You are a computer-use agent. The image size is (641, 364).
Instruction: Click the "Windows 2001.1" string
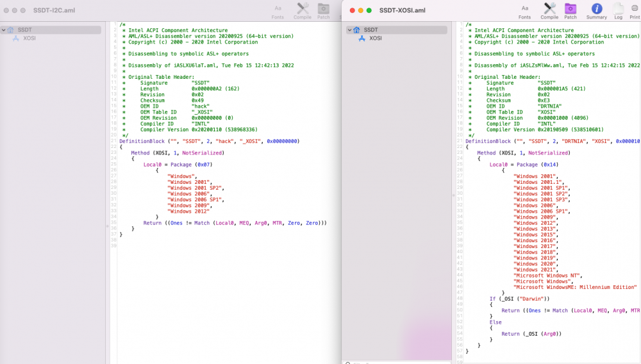537,182
